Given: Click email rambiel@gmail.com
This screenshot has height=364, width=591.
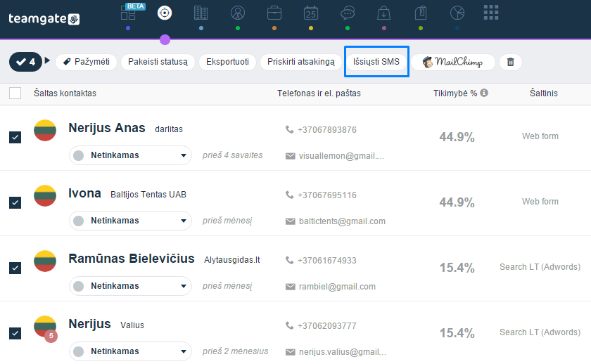Looking at the screenshot, I should pos(337,287).
